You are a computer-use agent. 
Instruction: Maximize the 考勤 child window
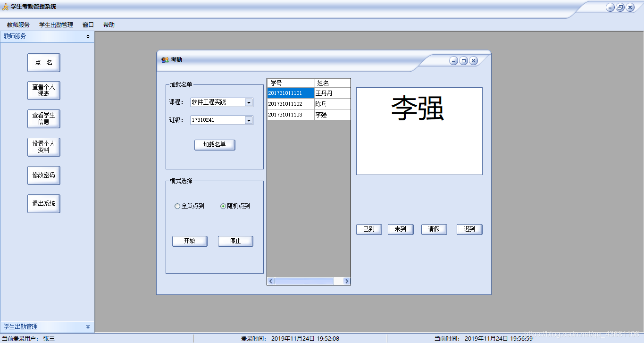464,60
